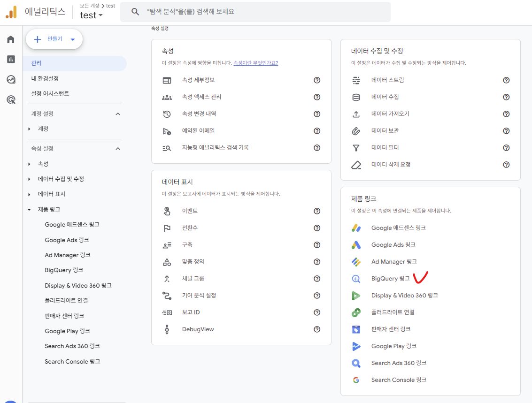Open the Advertising icon in left rail
The height and width of the screenshot is (403, 532).
[11, 99]
